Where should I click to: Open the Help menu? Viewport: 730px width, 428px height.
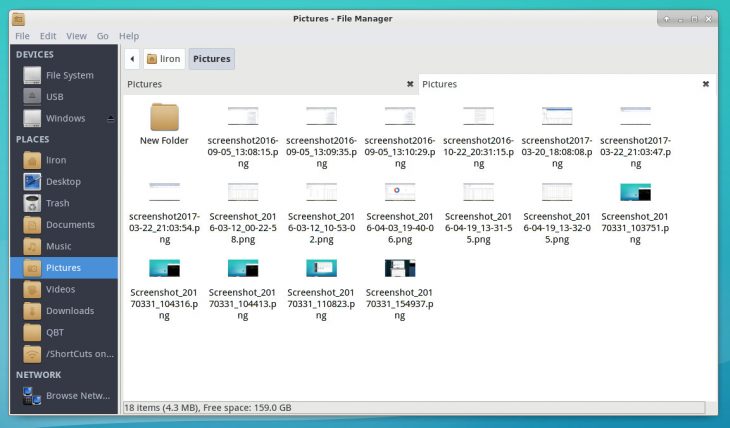(x=129, y=36)
